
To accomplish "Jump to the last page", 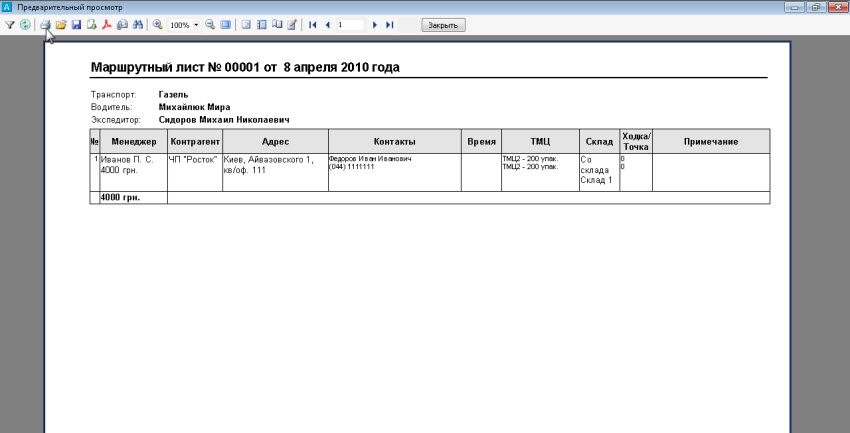I will point(389,24).
